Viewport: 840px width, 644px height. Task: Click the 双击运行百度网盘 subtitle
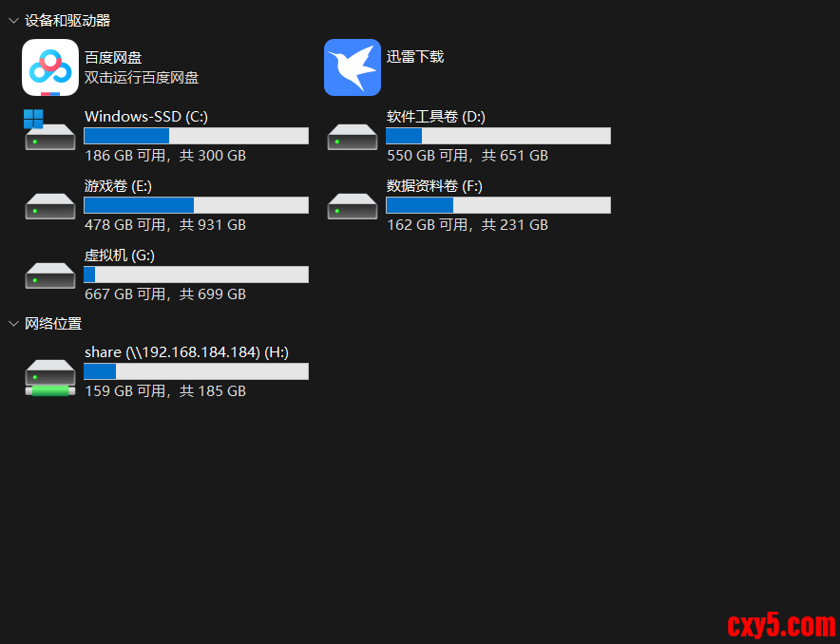(x=142, y=78)
